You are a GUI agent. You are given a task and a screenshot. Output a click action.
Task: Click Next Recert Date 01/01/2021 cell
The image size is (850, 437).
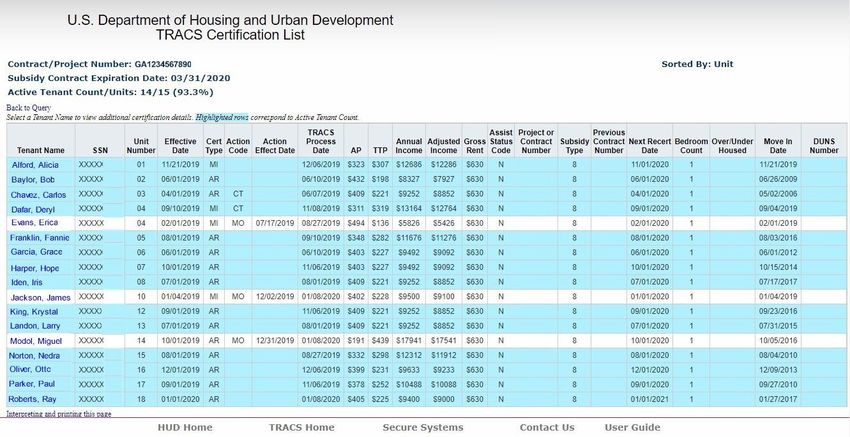[649, 399]
